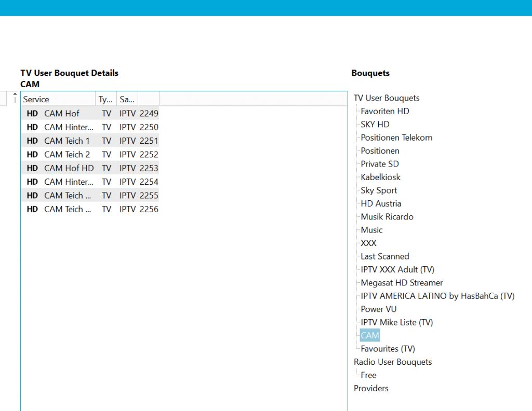Click the HD icon in row 2255

(32, 196)
